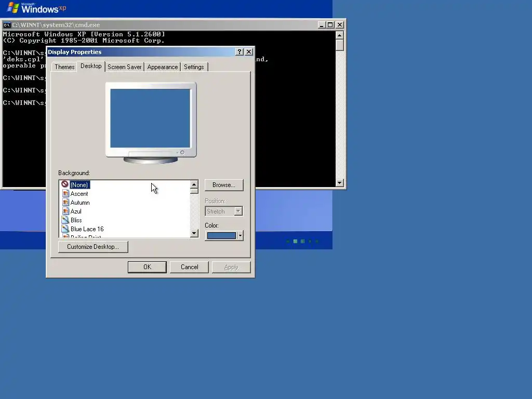Click the cmd.exe title bar icon
This screenshot has height=399, width=532.
(6, 25)
